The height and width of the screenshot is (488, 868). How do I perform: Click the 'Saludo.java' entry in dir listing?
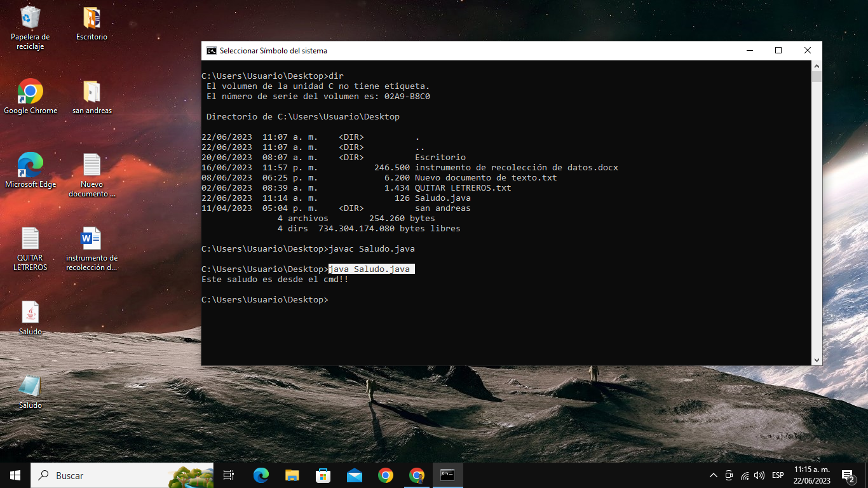click(x=443, y=198)
